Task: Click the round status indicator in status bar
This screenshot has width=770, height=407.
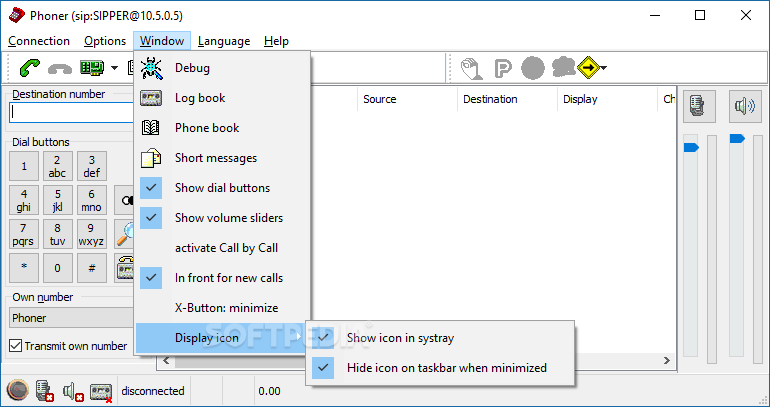Action: [x=18, y=391]
